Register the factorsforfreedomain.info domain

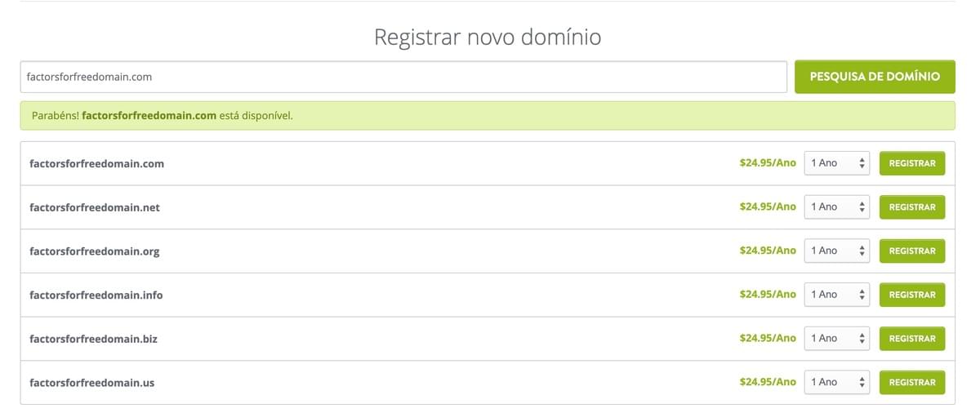(x=911, y=295)
